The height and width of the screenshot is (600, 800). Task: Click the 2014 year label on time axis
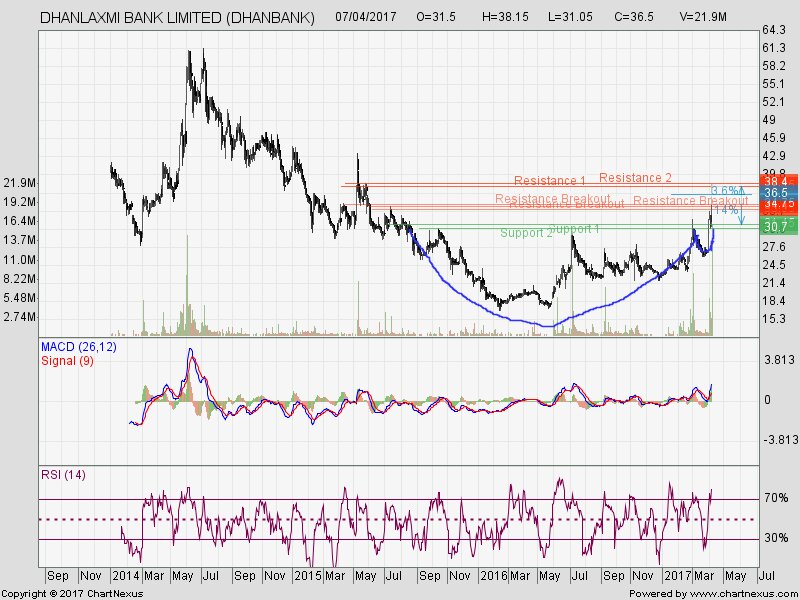pyautogui.click(x=126, y=576)
